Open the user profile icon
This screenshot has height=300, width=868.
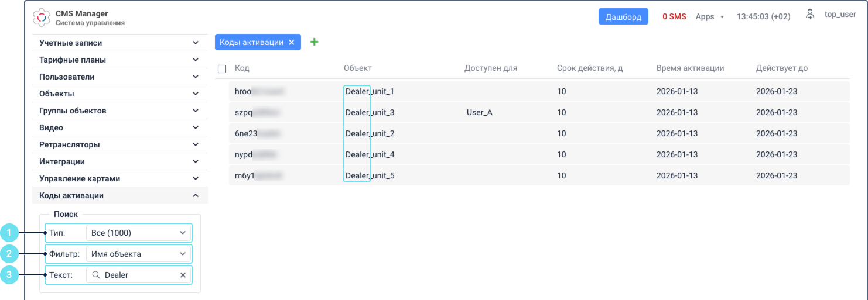[x=810, y=15]
